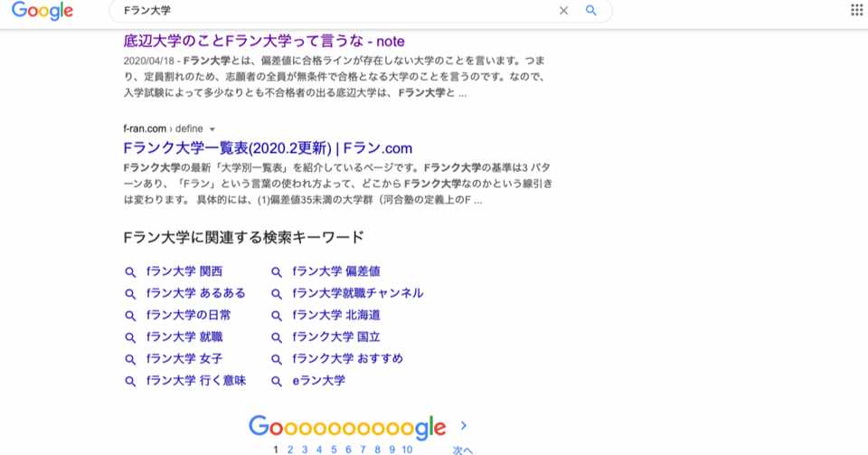Click search icon beside fラン大学 北海道
Image resolution: width=868 pixels, height=455 pixels.
(x=277, y=316)
